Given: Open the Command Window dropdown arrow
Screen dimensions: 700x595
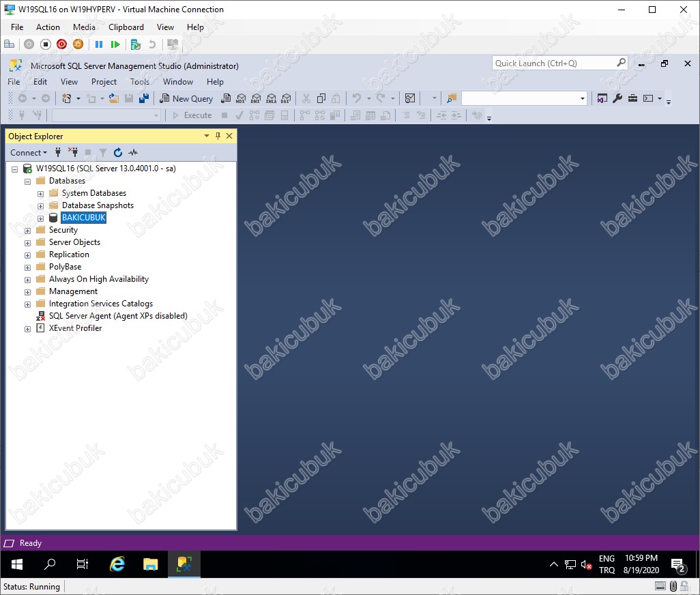Looking at the screenshot, I should [659, 99].
